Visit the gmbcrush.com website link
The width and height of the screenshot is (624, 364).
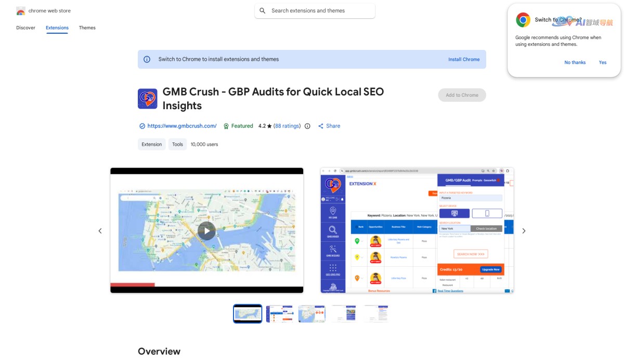point(182,126)
